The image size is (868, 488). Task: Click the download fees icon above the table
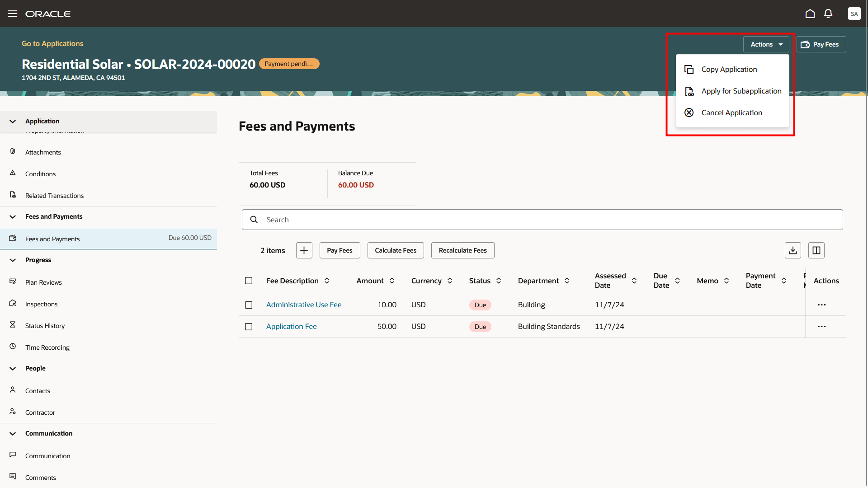[x=793, y=250]
